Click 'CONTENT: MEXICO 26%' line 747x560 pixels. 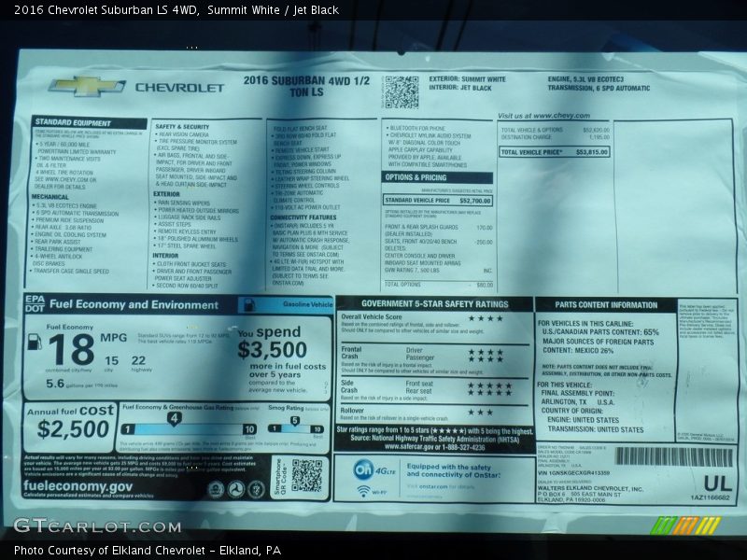click(578, 351)
